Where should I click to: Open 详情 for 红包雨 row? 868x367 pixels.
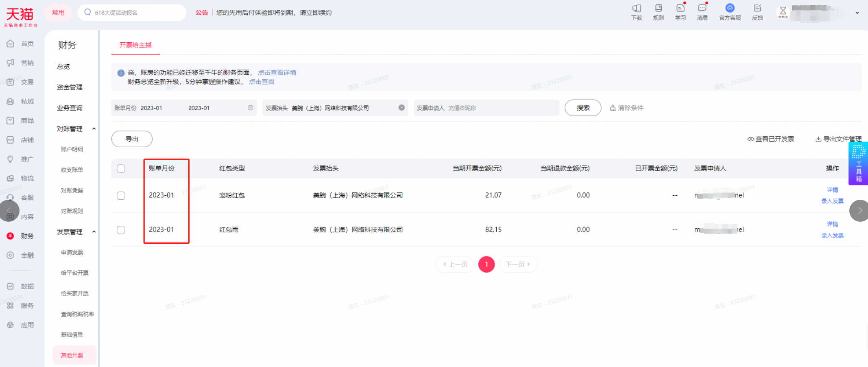click(832, 224)
